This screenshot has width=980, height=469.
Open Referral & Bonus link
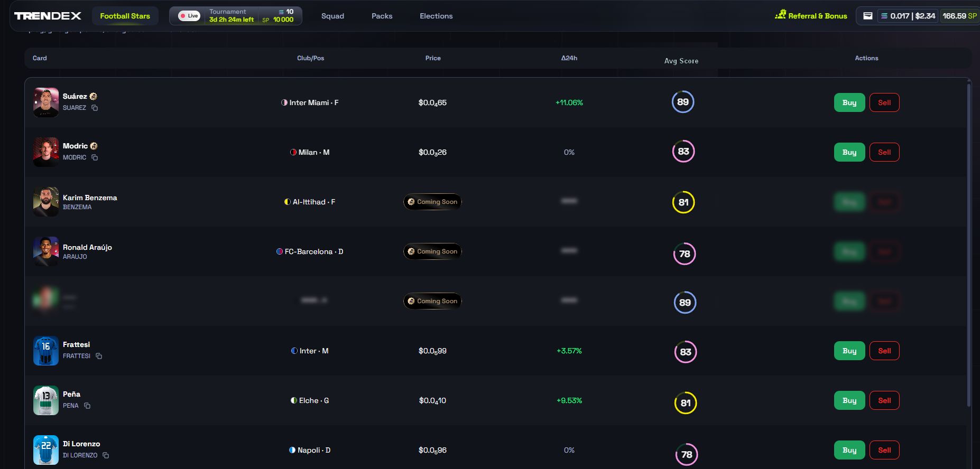click(x=811, y=16)
